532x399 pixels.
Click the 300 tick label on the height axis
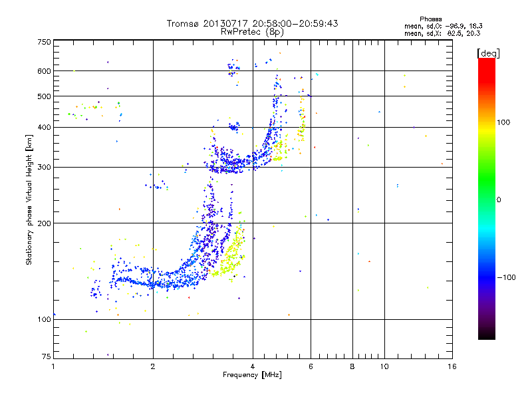pos(44,167)
